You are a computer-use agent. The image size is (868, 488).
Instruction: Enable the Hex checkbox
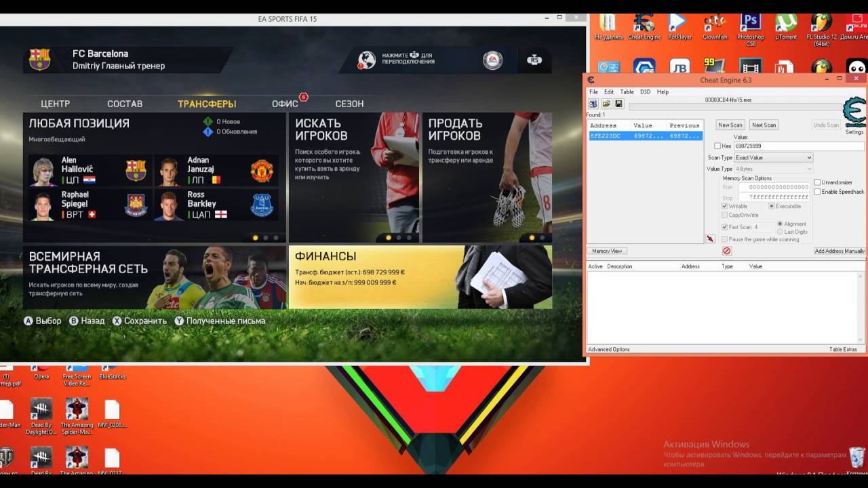pos(717,146)
